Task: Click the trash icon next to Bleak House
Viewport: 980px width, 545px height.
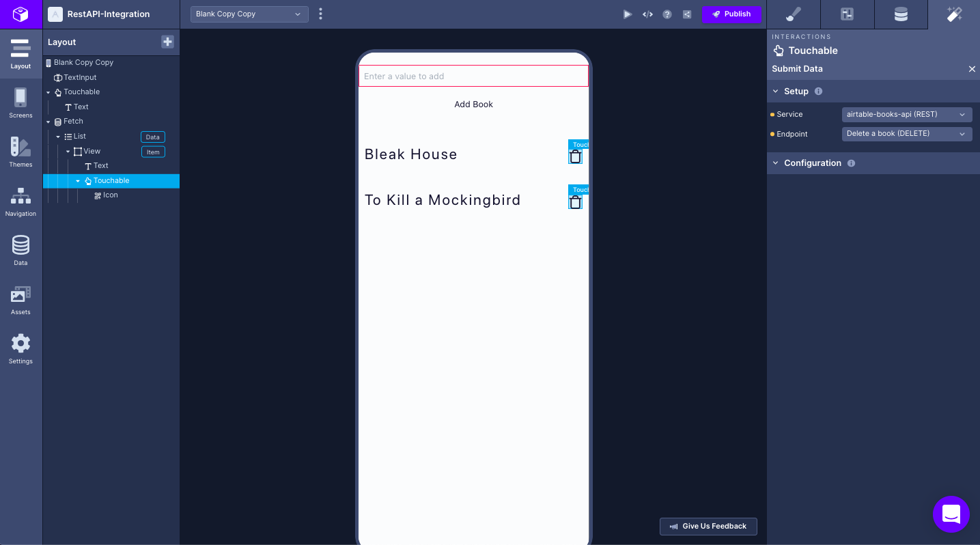Action: (576, 156)
